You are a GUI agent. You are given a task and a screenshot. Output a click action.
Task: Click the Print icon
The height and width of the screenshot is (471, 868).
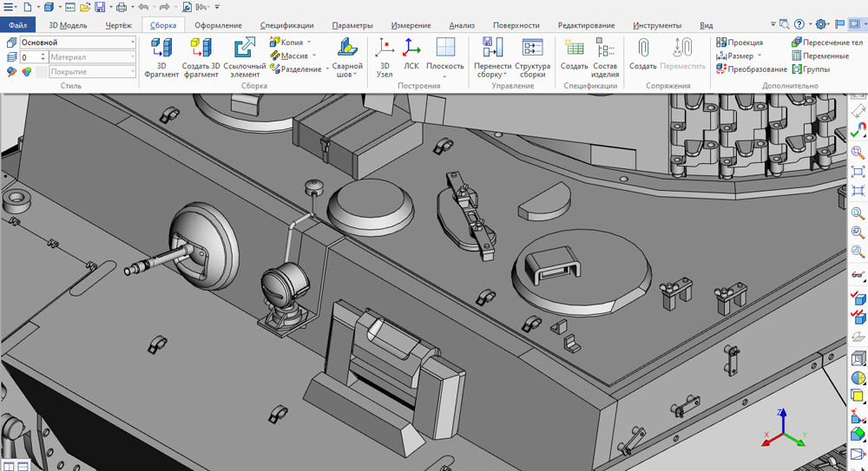click(x=122, y=7)
